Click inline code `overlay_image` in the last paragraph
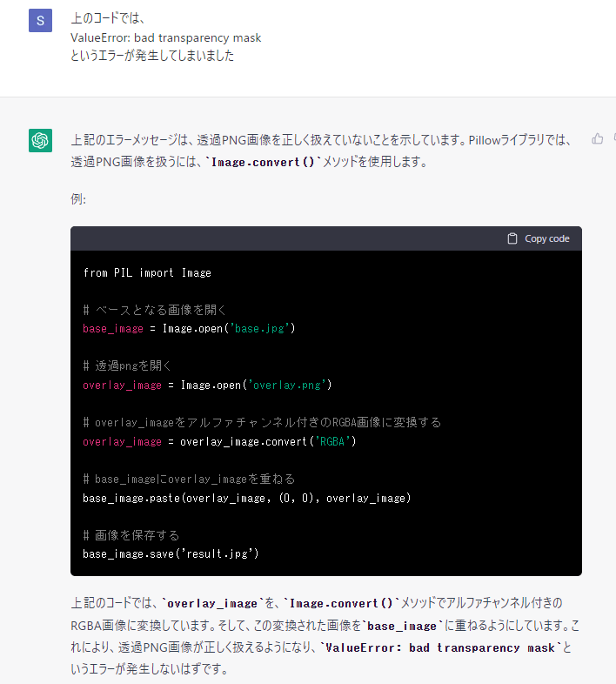Viewport: 616px width, 684px height. [x=212, y=603]
